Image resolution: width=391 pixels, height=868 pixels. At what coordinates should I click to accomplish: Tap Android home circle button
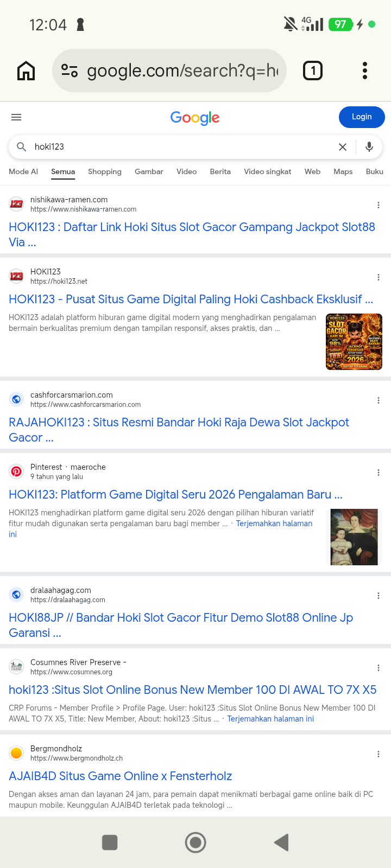point(195,843)
